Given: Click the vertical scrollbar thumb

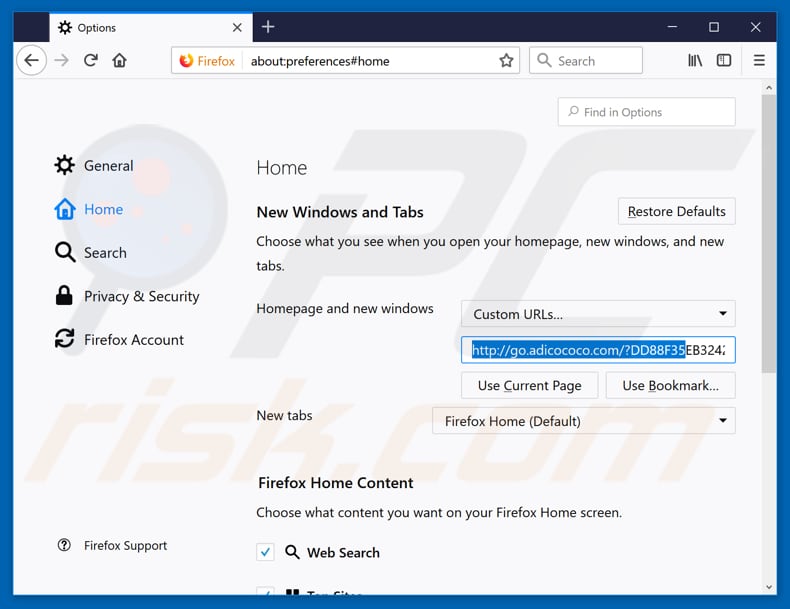Looking at the screenshot, I should click(769, 234).
